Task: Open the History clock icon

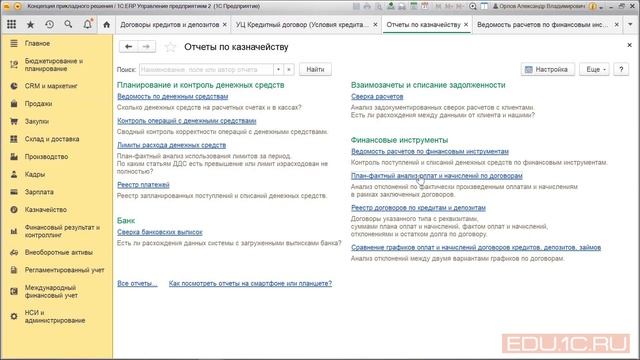Action: pos(49,24)
